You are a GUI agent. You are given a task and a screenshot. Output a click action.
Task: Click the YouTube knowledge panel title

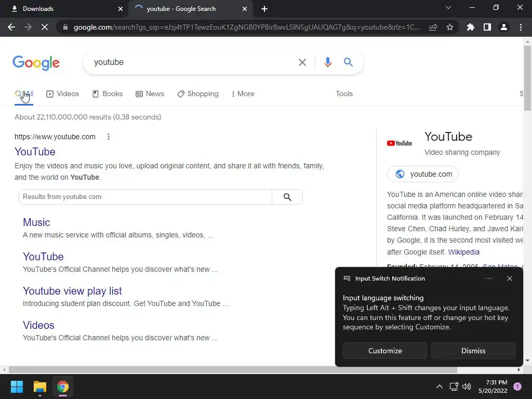(x=448, y=137)
